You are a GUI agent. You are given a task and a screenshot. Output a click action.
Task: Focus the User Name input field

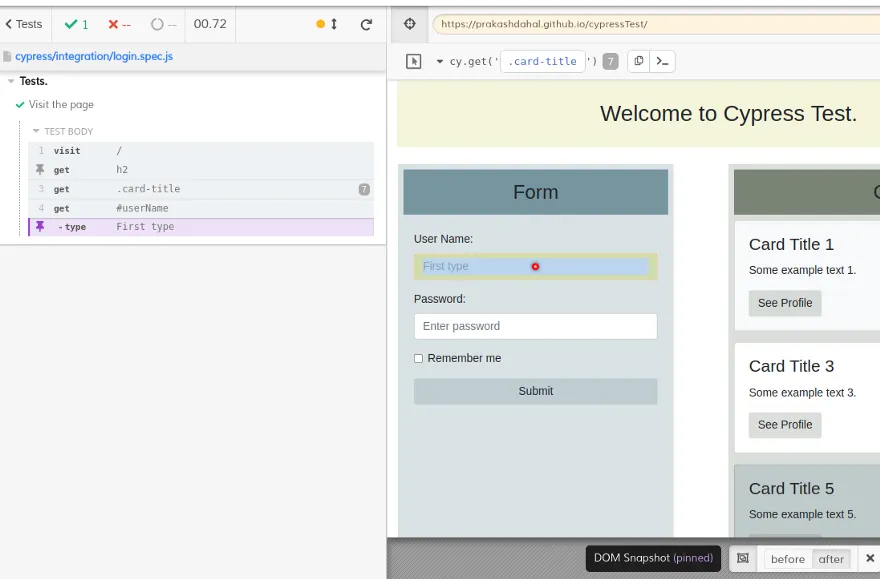[x=535, y=266]
